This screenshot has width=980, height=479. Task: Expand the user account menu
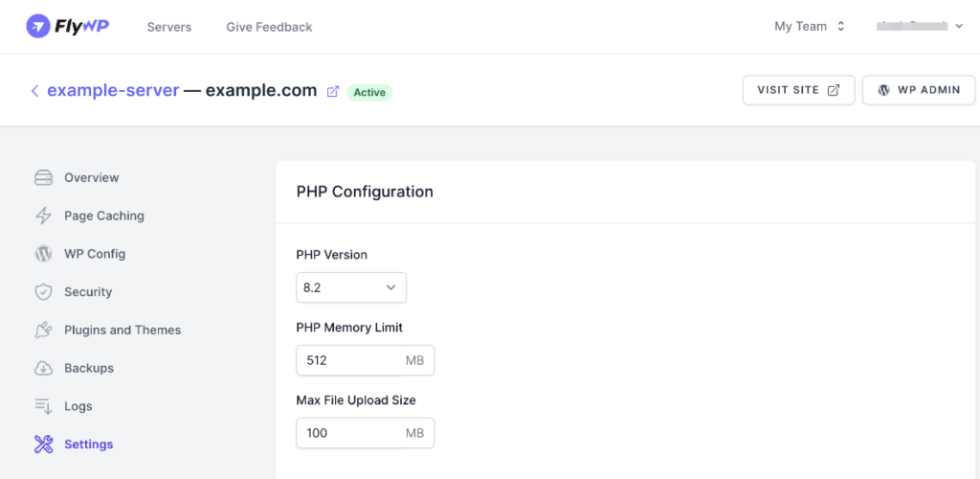(920, 26)
